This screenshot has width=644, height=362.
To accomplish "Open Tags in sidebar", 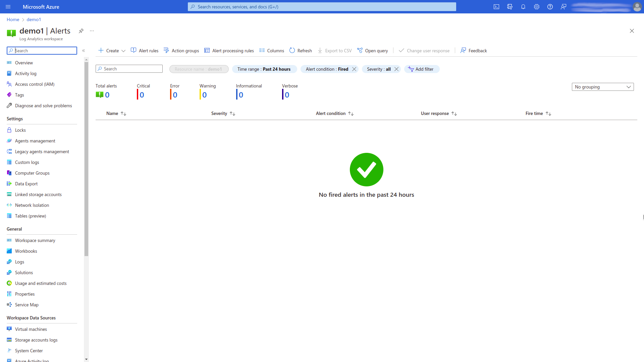I will pos(42,95).
